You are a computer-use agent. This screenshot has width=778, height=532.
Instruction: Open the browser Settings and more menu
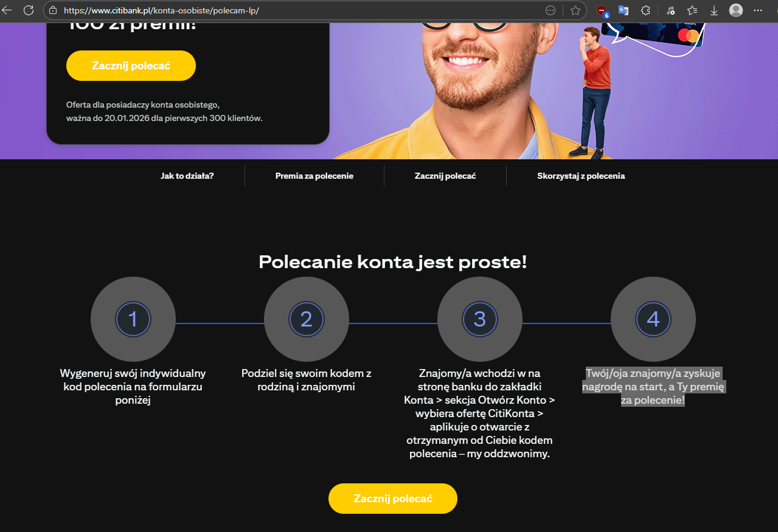tap(758, 10)
